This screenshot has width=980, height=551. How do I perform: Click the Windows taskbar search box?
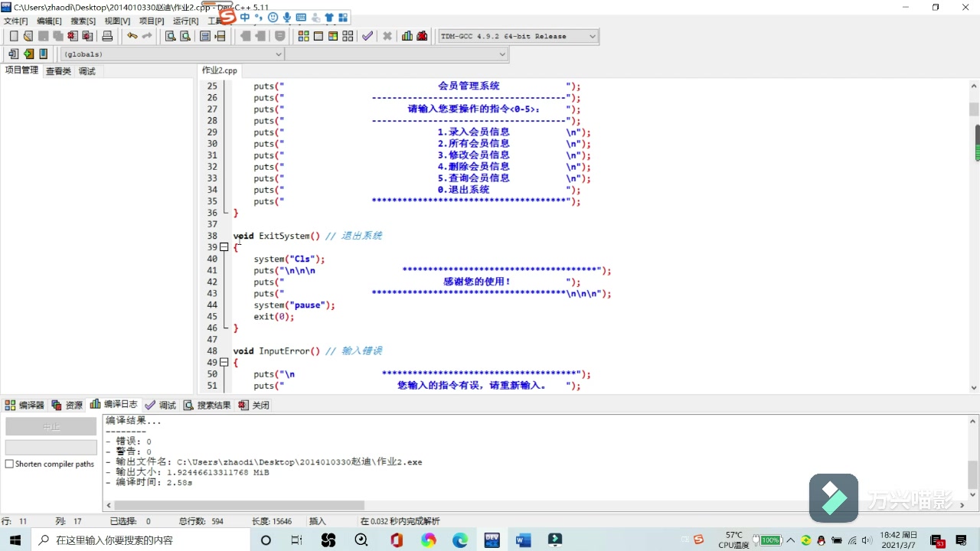tap(141, 540)
